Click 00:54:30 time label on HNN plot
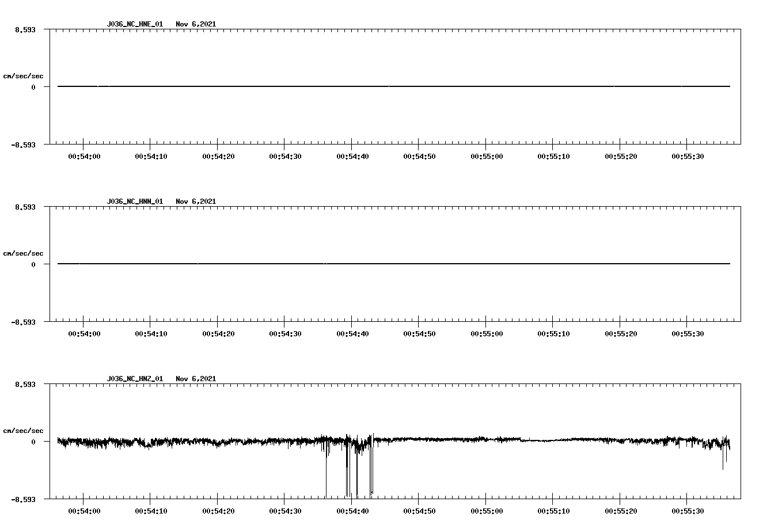 tap(285, 334)
